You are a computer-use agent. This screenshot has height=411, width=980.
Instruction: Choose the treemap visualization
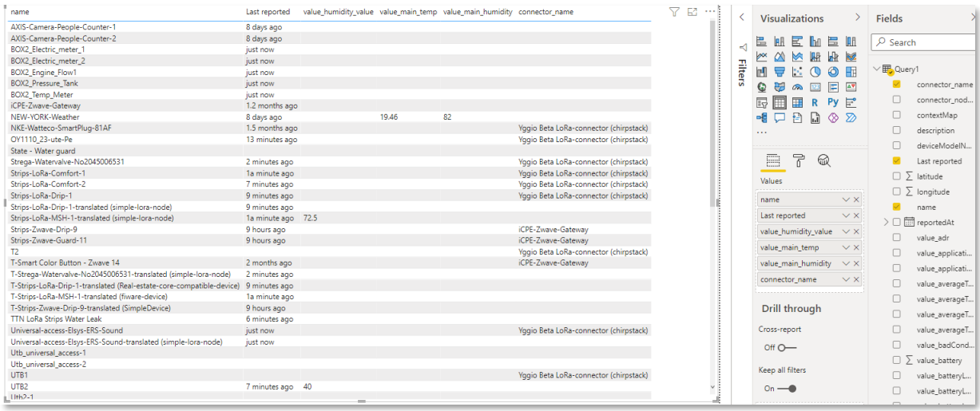point(851,72)
